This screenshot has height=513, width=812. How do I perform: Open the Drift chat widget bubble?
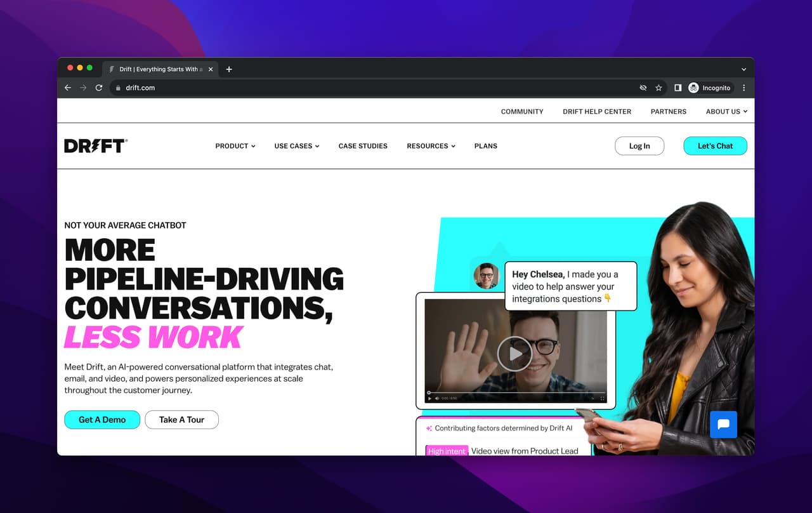(723, 424)
